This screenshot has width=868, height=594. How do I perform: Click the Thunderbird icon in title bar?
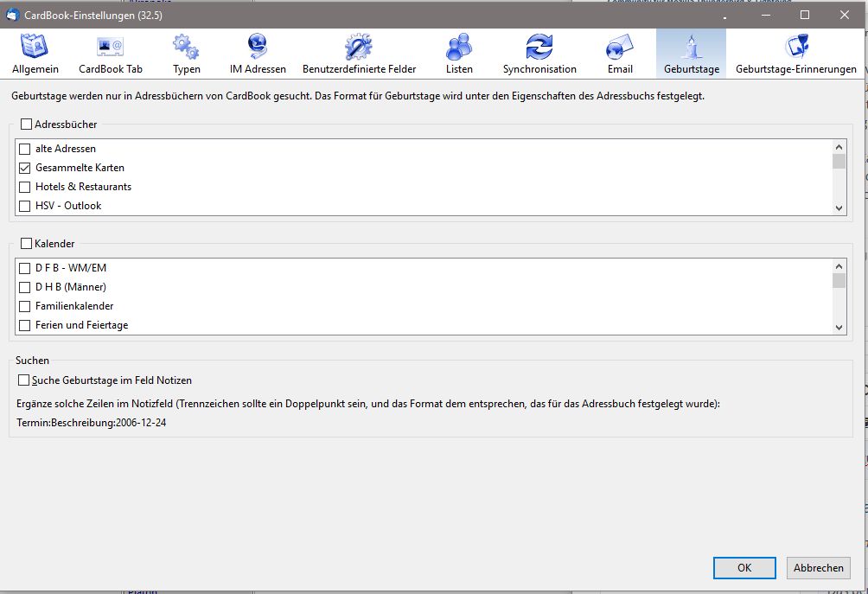pos(12,15)
